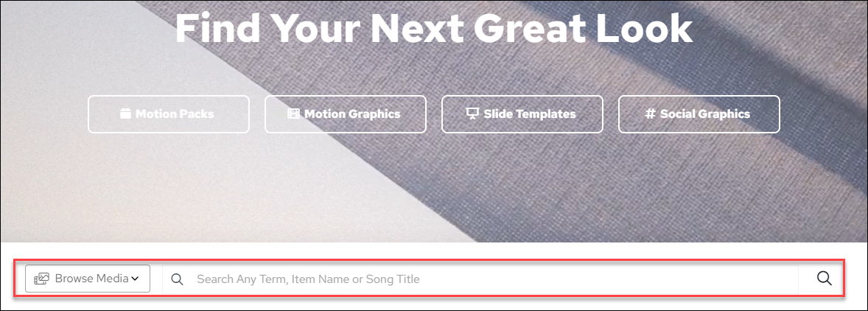The height and width of the screenshot is (311, 868).
Task: Click the 'Search Any Term' placeholder text
Action: pyautogui.click(x=308, y=279)
